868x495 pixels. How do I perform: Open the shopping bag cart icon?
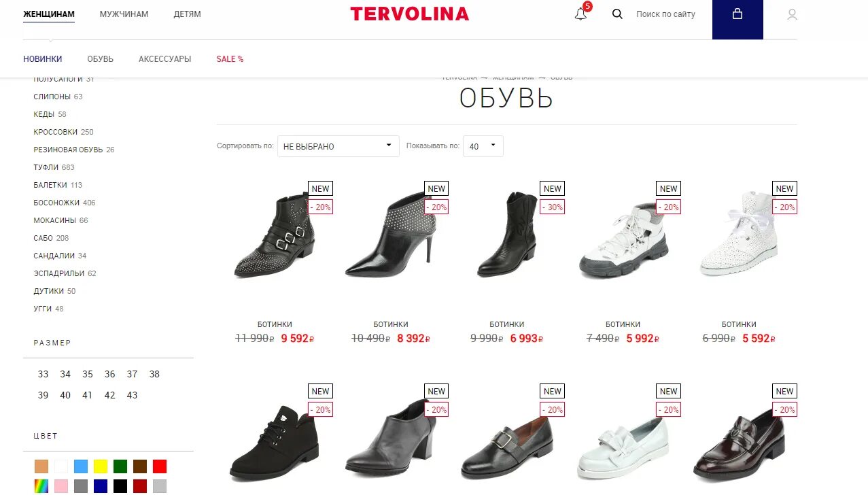coord(737,14)
